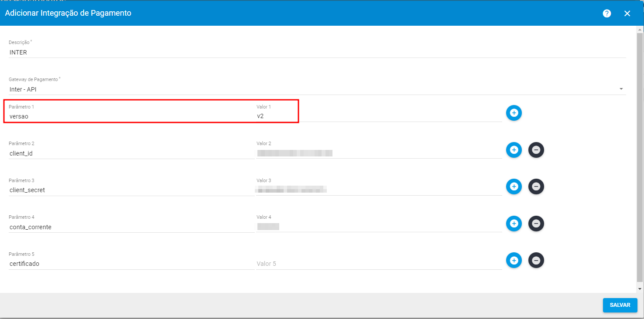The image size is (644, 319).
Task: Close the Adicionar Integração de Pagamento dialog
Action: click(627, 14)
